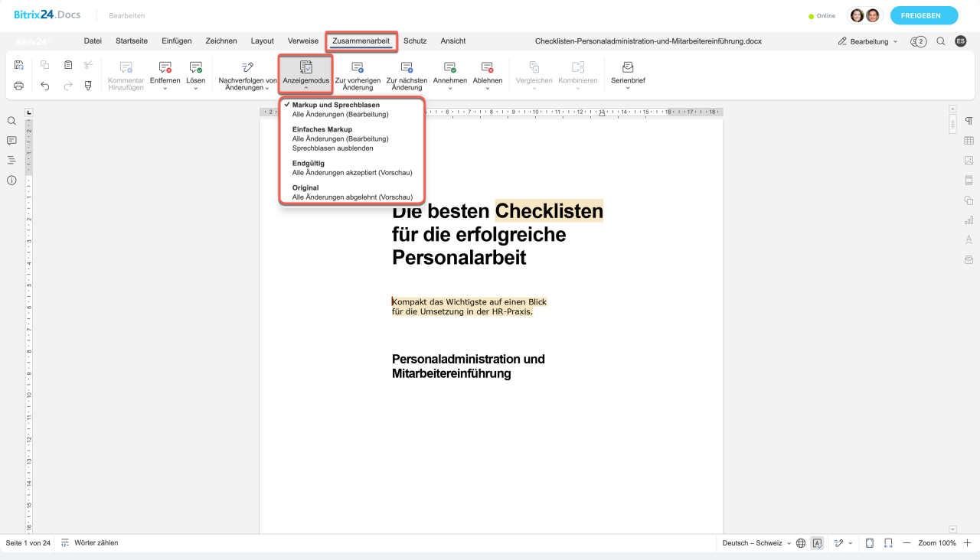Switch to the Einfügen tab
The height and width of the screenshot is (560, 980).
[176, 41]
